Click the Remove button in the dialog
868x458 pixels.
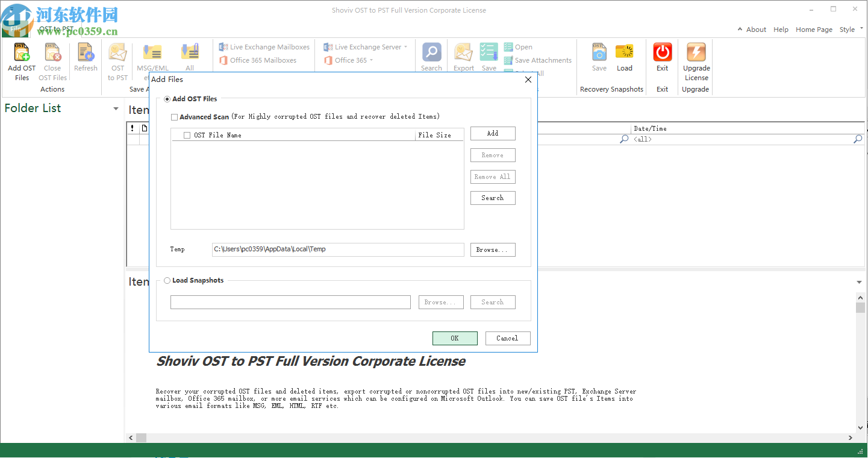pos(493,155)
